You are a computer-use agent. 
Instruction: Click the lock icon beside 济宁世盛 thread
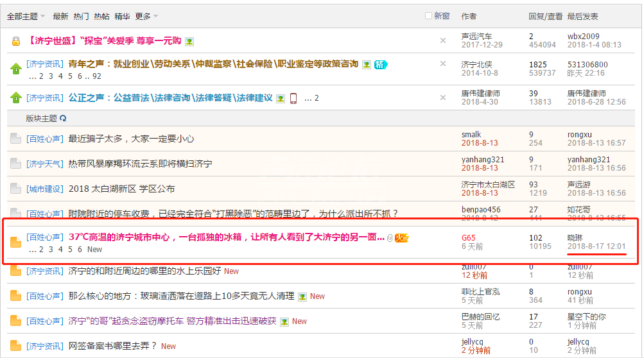pos(15,41)
